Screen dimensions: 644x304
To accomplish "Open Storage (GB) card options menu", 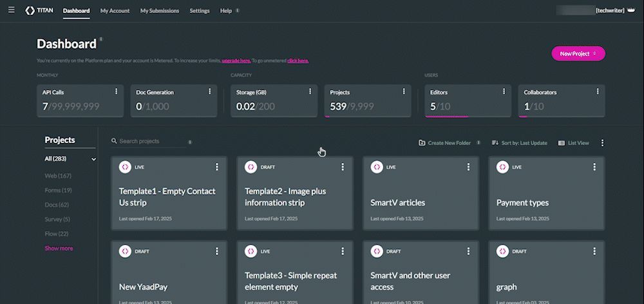I will pyautogui.click(x=310, y=92).
